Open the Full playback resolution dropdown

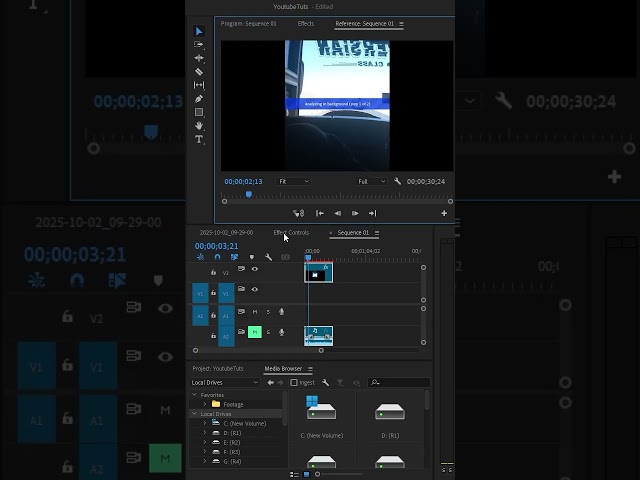click(x=371, y=181)
